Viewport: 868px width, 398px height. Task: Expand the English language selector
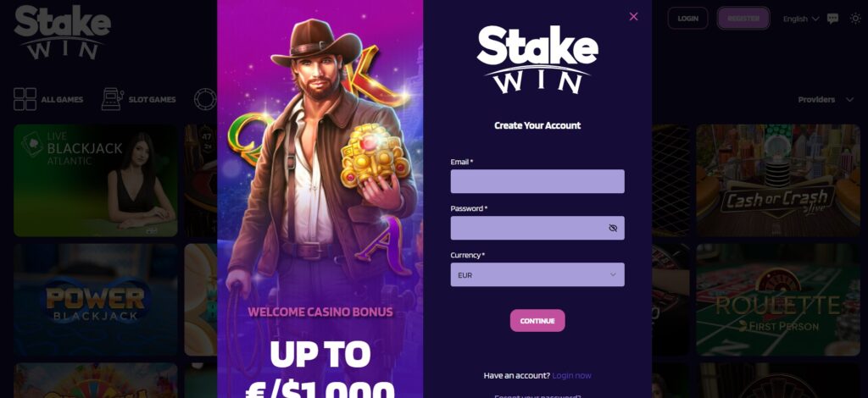(x=800, y=19)
